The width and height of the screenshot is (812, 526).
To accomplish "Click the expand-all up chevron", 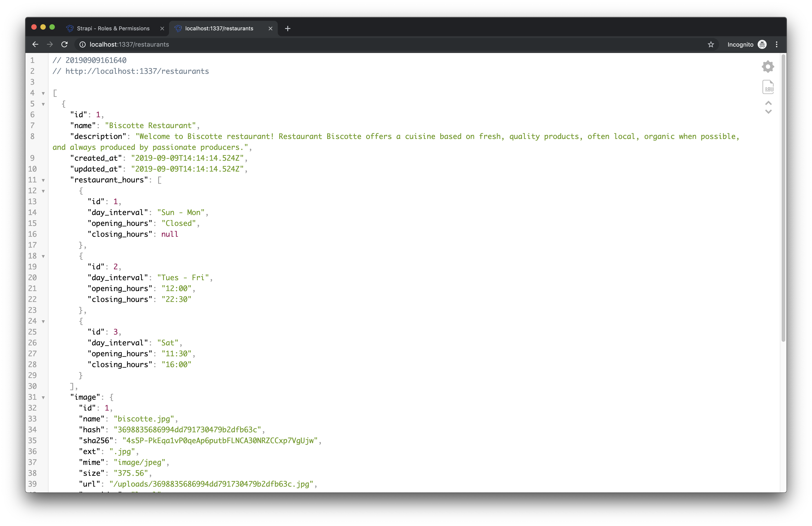I will (x=768, y=103).
